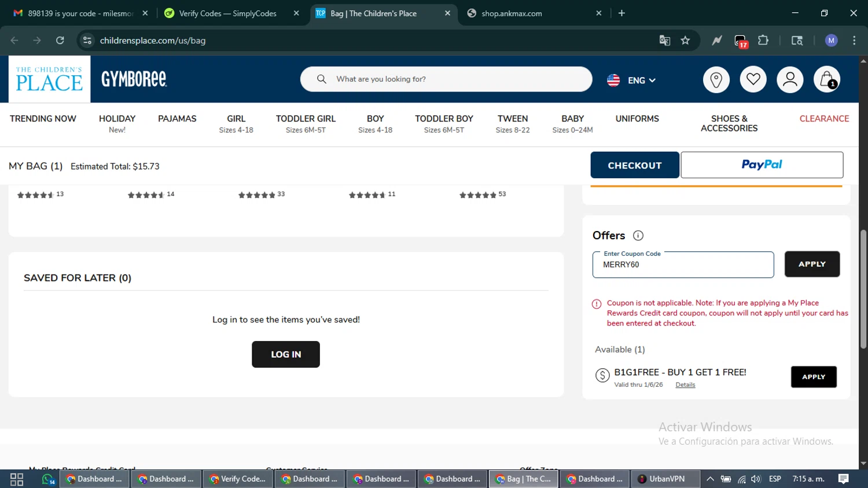Viewport: 868px width, 488px height.
Task: Pay with the PayPal button
Action: coord(762,165)
